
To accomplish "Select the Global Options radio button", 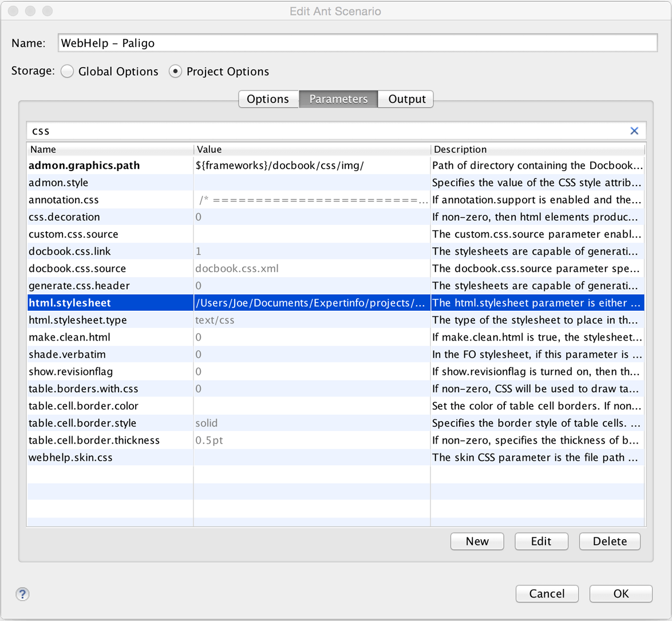I will [68, 72].
